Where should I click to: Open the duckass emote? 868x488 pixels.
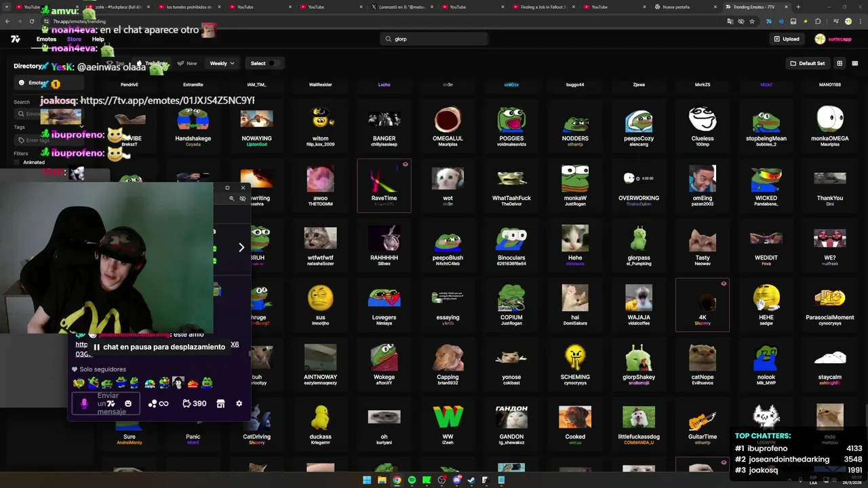(x=320, y=424)
